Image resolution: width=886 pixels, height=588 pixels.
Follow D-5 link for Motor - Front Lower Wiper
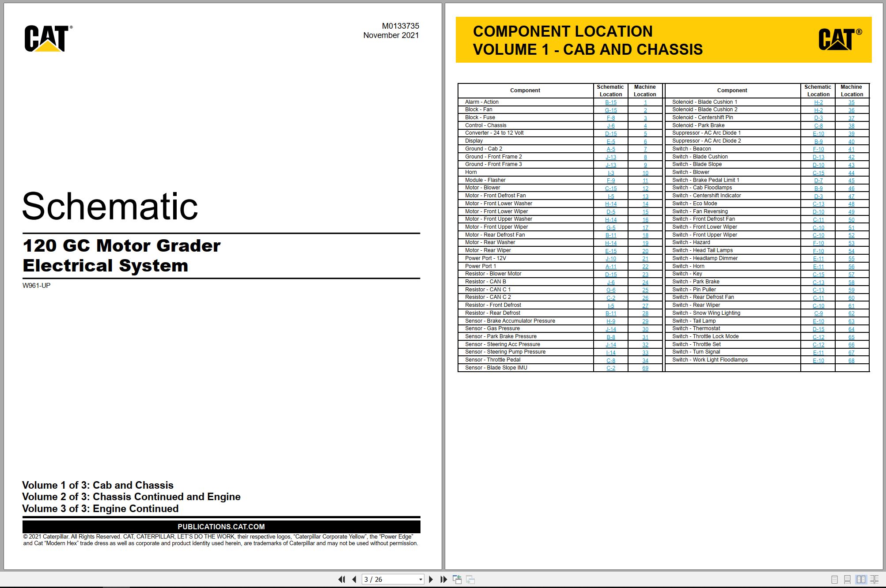(611, 212)
